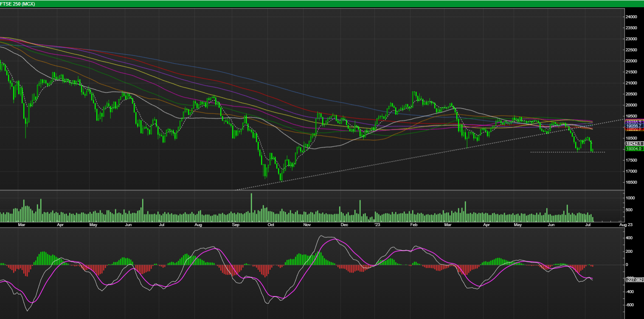Click the "21000" price axis label
The width and height of the screenshot is (644, 319).
click(631, 83)
